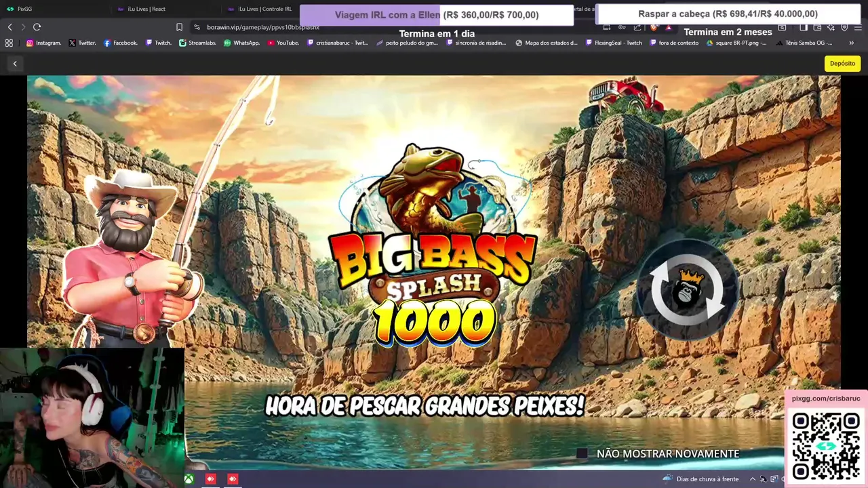Screen dimensions: 868x488
Task: Open the Twitch bookmark
Action: 158,43
